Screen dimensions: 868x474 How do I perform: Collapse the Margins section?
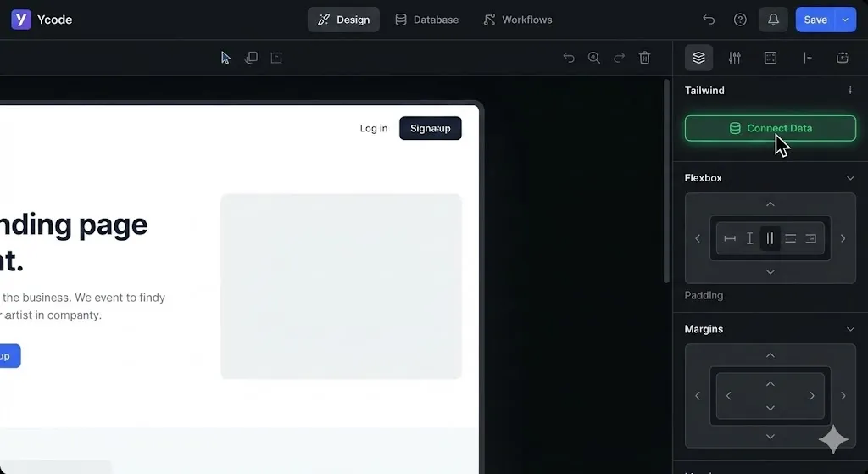(x=850, y=330)
